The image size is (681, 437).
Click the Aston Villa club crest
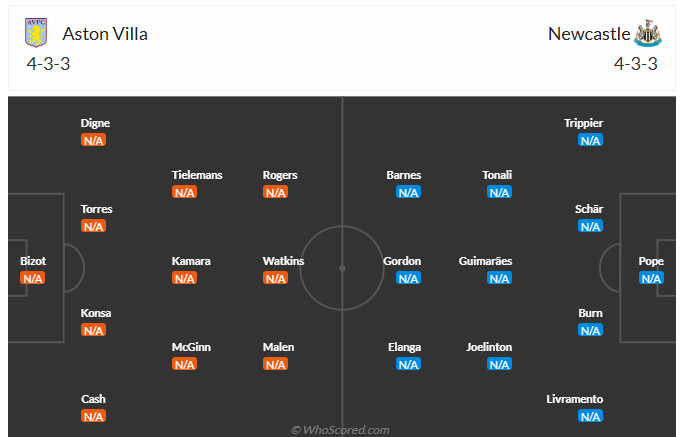36,33
